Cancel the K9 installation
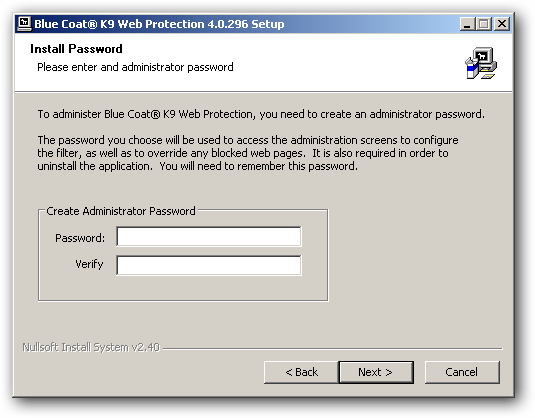The height and width of the screenshot is (418, 535). 462,372
